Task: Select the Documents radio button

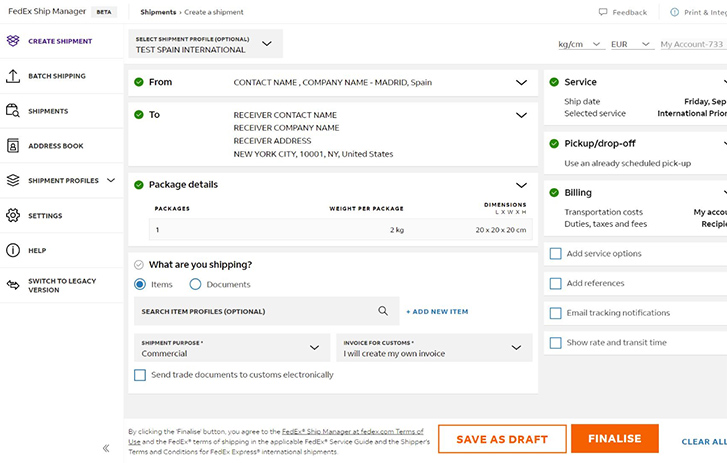Action: tap(195, 284)
